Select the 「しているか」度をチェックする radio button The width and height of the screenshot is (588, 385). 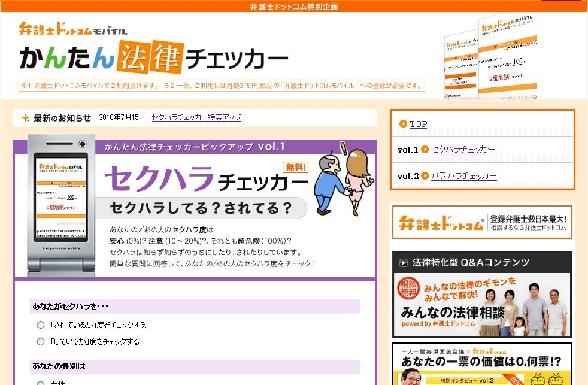(41, 342)
